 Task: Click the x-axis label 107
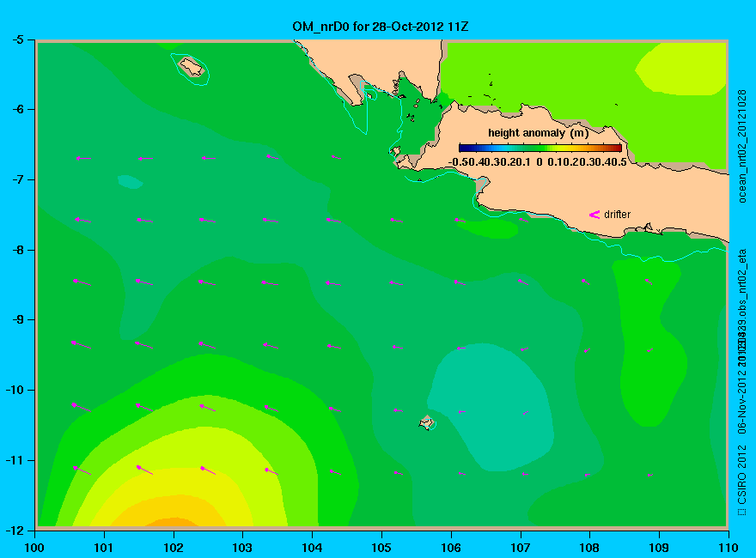(x=521, y=548)
